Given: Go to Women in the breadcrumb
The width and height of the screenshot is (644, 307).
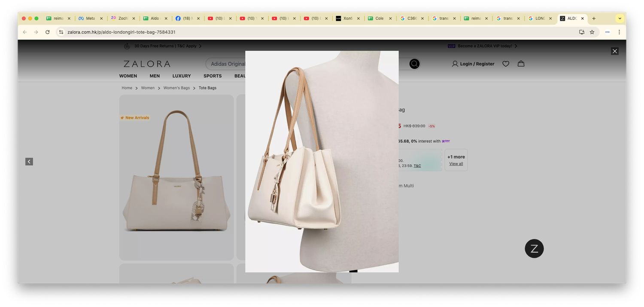Looking at the screenshot, I should coord(148,88).
